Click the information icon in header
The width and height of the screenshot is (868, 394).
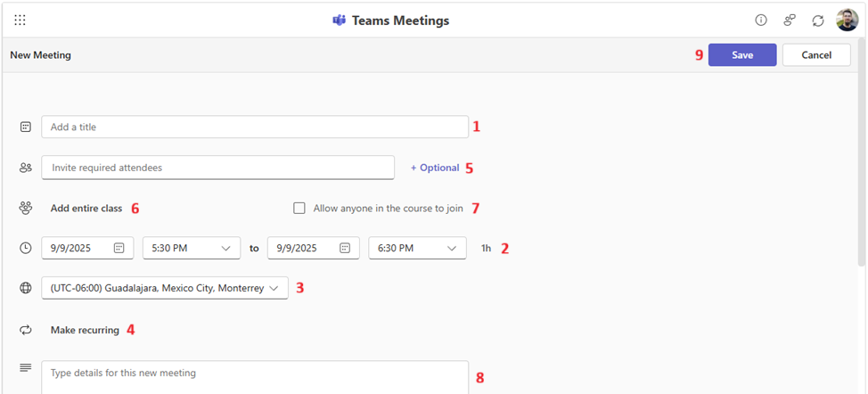click(x=761, y=20)
